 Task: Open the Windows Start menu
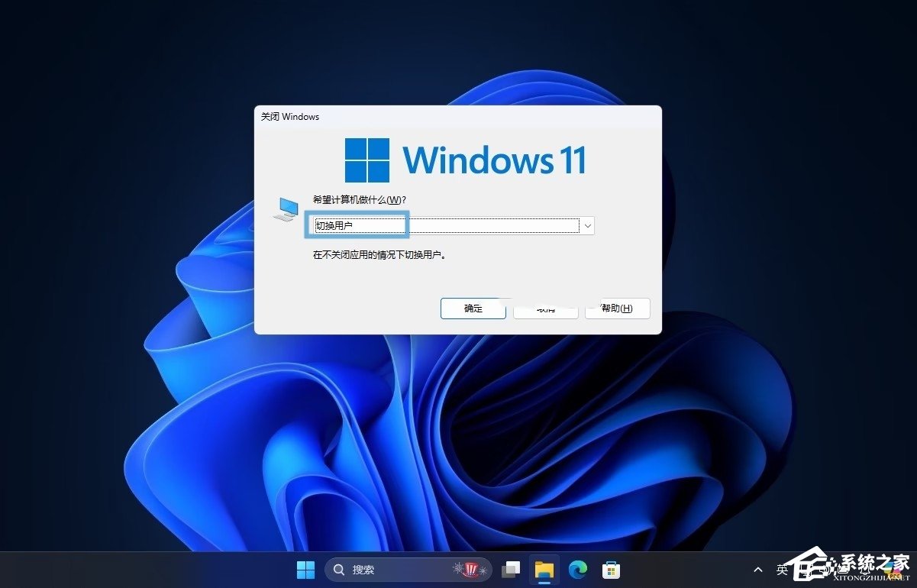(x=305, y=570)
